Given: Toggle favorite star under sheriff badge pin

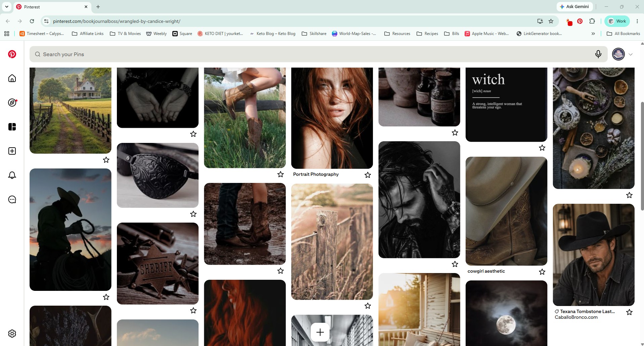Looking at the screenshot, I should pos(193,310).
